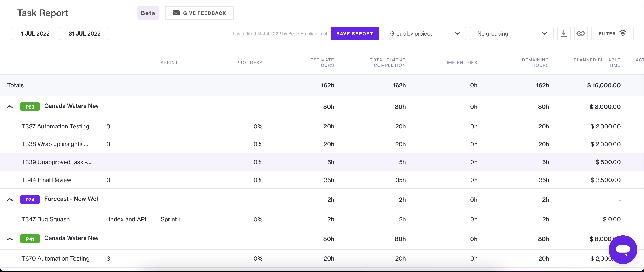Click the P23 green project badge
Image resolution: width=644 pixels, height=272 pixels.
[30, 107]
